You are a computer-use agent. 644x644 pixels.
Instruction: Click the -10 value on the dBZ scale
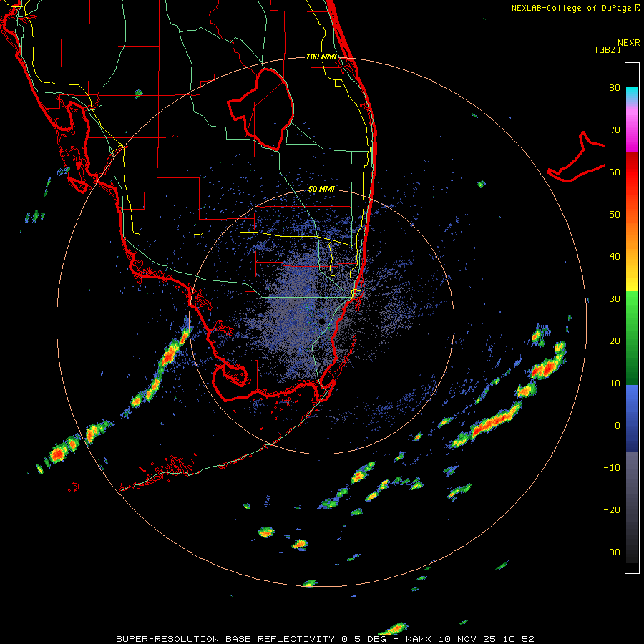(612, 468)
